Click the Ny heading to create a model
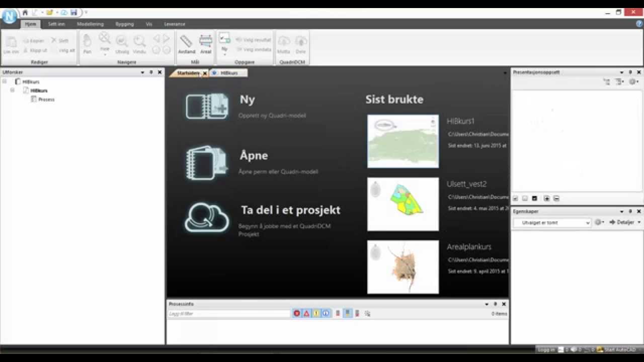644x362 pixels. tap(248, 100)
